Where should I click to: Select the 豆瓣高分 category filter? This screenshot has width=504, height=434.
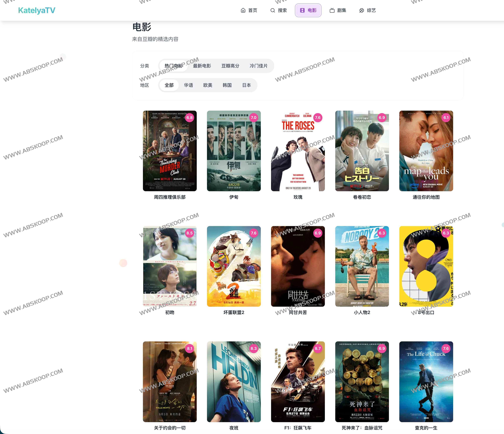[230, 66]
